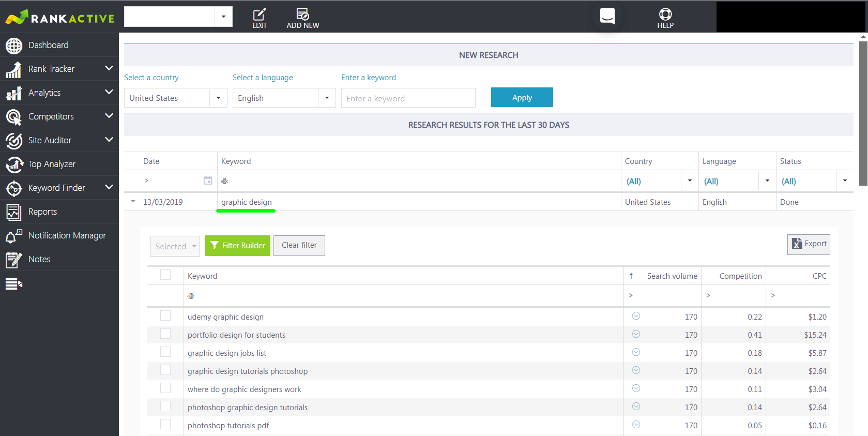This screenshot has width=868, height=436.
Task: Open trend icon for portfolio design for students
Action: (x=636, y=334)
